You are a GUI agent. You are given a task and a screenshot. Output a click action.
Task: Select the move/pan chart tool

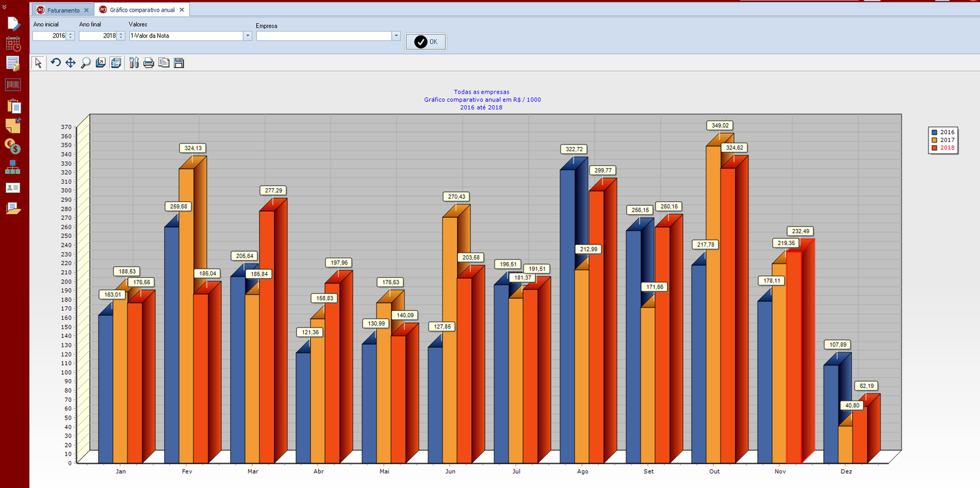(70, 62)
